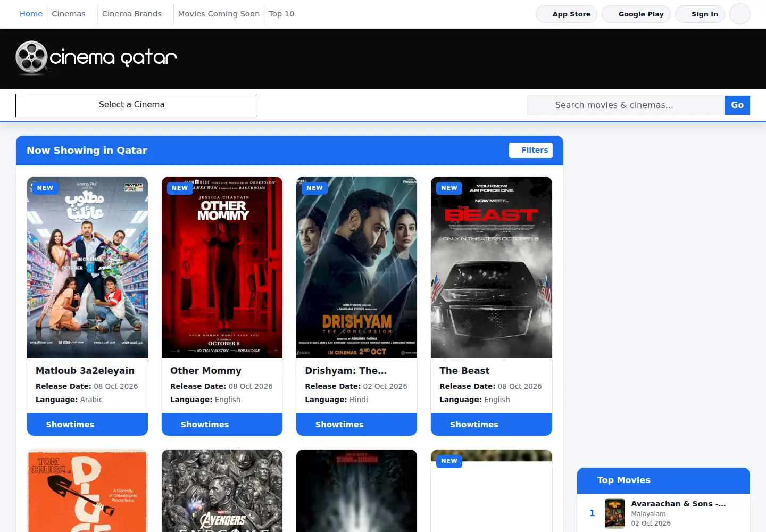Image resolution: width=766 pixels, height=532 pixels.
Task: View Showtimes for The Beast
Action: (492, 425)
